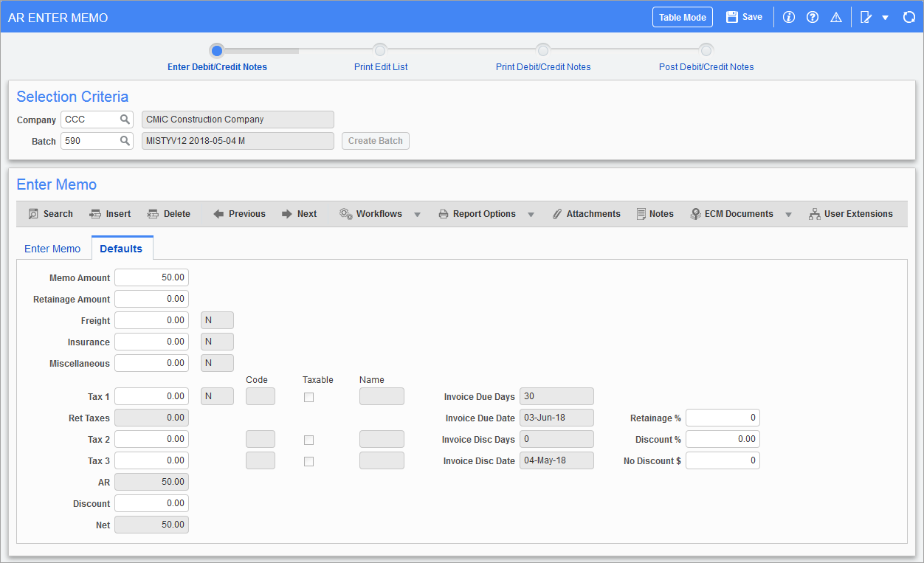Open Company lookup magnifier icon
This screenshot has height=563, width=924.
pyautogui.click(x=125, y=120)
